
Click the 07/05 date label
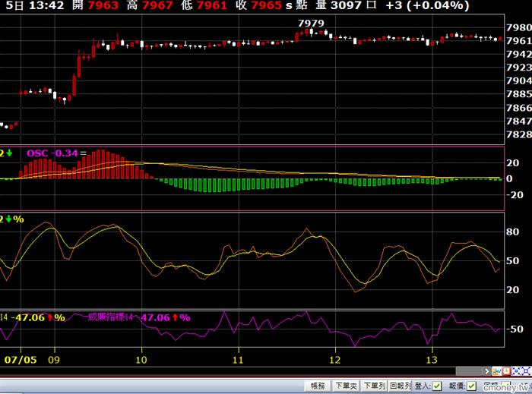(21, 360)
